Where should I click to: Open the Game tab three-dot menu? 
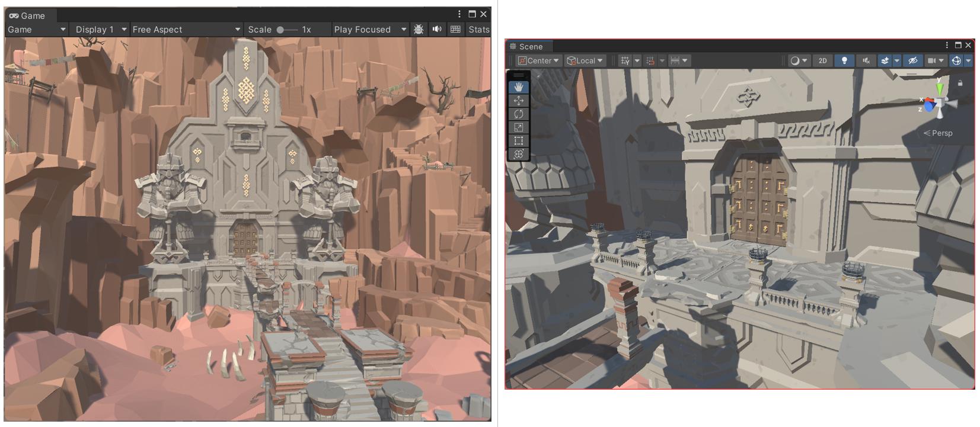(x=459, y=14)
